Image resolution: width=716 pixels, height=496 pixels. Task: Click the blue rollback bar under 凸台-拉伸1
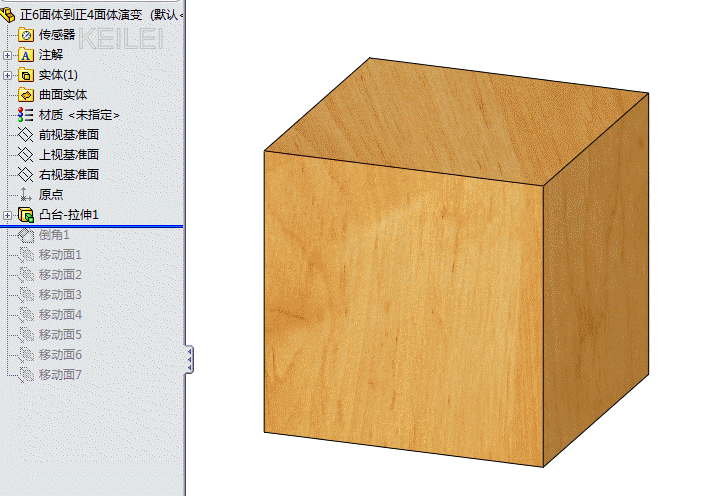pos(91,226)
